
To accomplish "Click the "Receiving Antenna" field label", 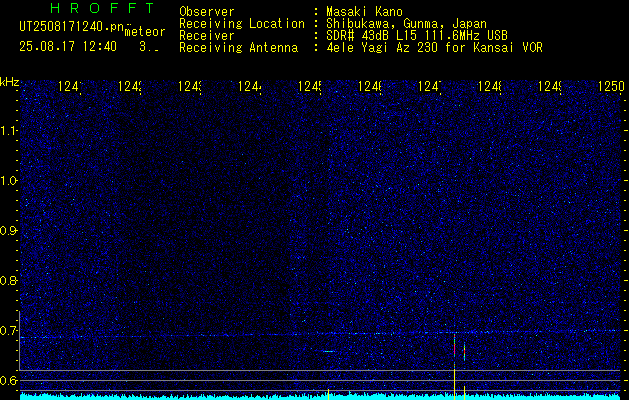I will tap(238, 48).
